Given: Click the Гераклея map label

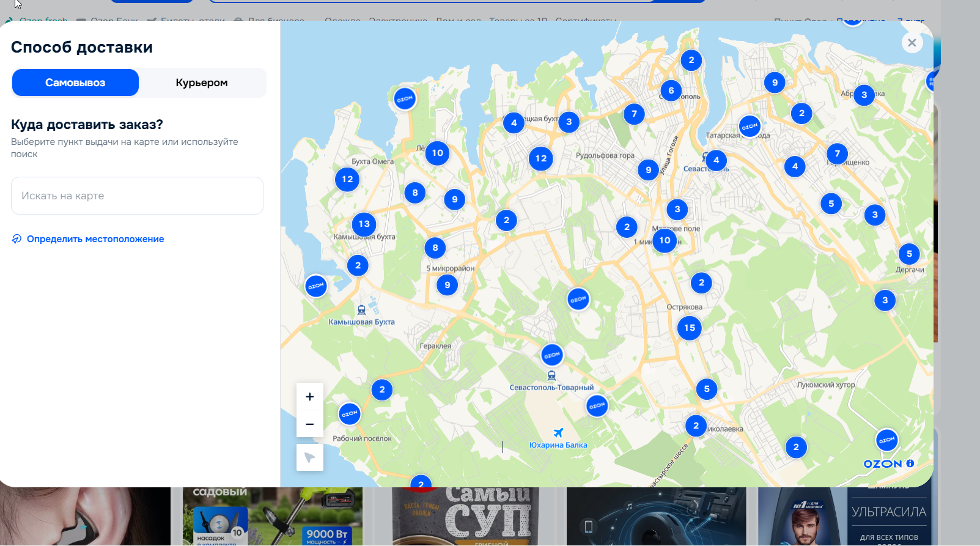Looking at the screenshot, I should 435,346.
